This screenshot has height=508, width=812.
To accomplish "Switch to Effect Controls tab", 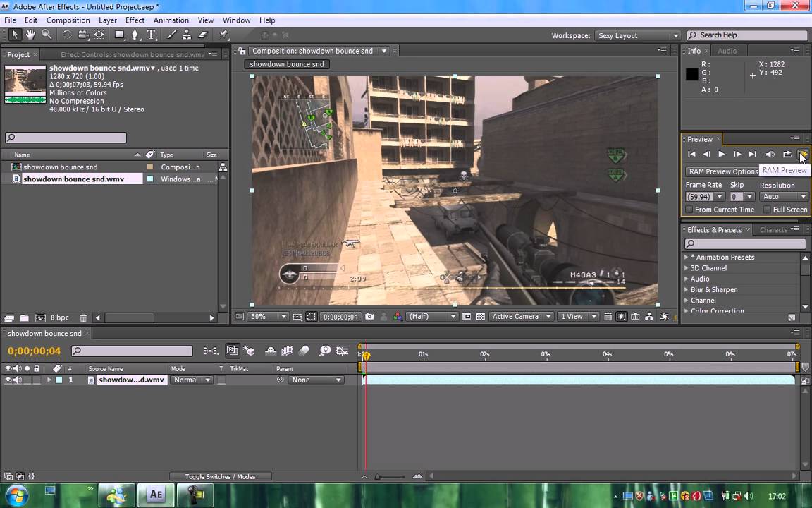I will point(133,54).
